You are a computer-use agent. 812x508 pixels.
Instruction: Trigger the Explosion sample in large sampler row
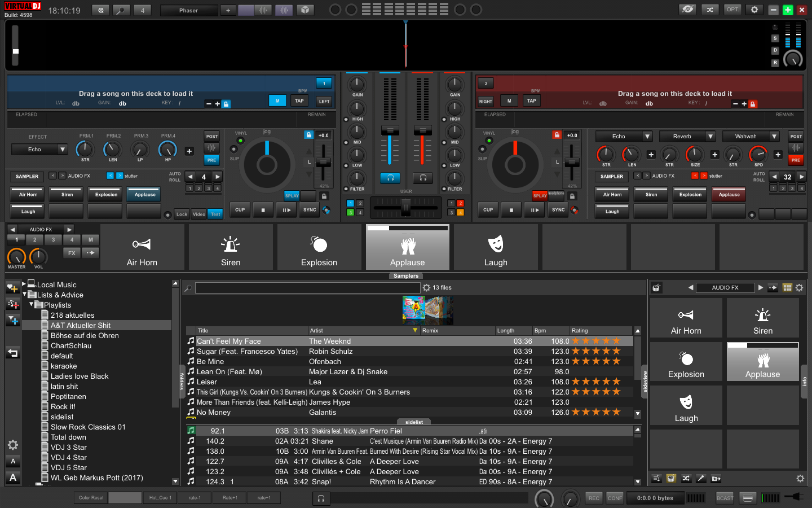click(319, 247)
